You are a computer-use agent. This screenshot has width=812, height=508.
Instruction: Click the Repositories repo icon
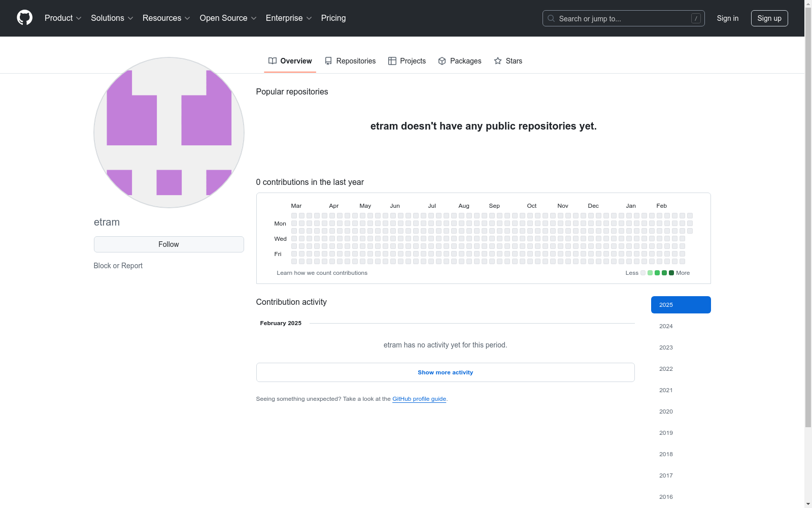[x=328, y=61]
